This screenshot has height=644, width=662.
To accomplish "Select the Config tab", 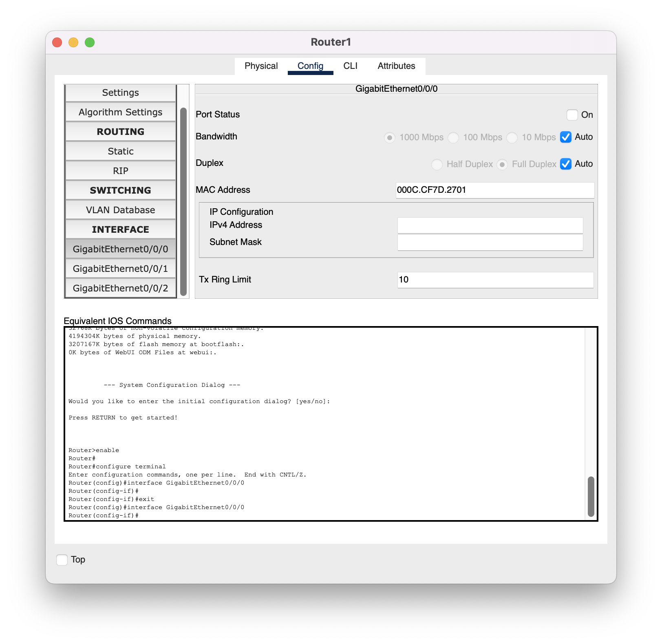I will (310, 66).
